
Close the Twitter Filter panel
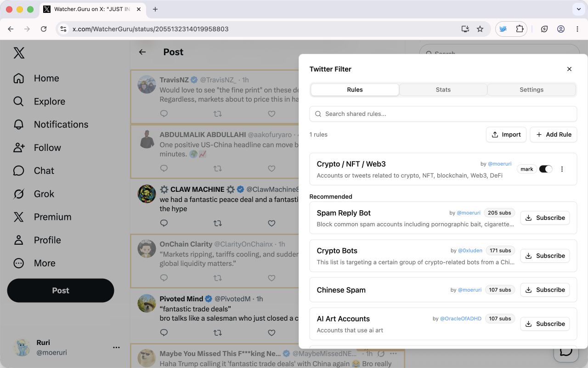[x=569, y=69]
